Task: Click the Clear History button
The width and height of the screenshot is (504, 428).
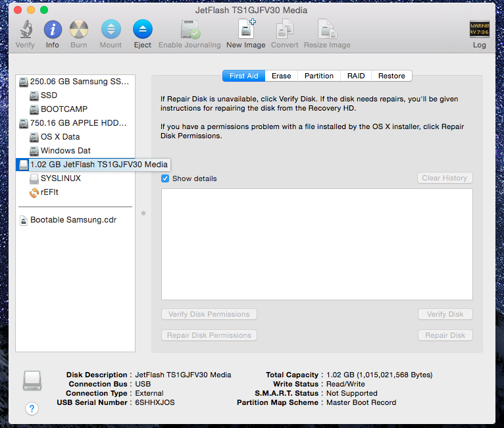Action: coord(445,178)
